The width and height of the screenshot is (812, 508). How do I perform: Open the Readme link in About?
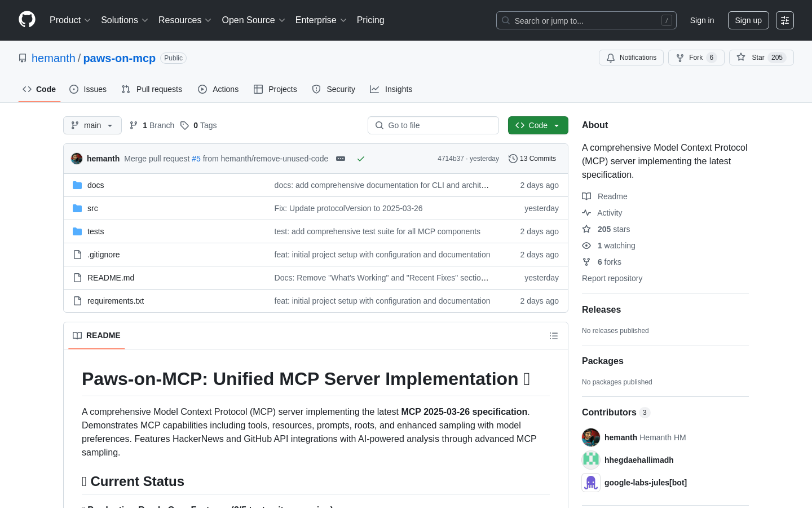[604, 196]
